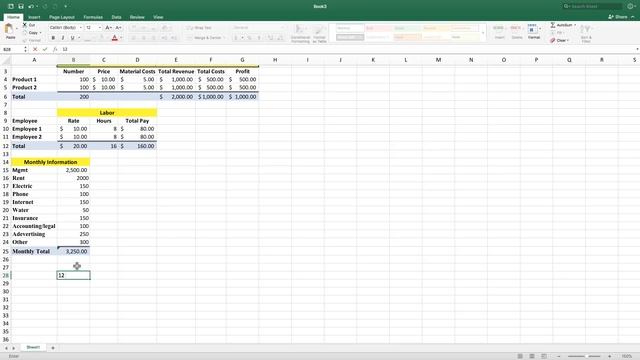Screen dimensions: 640x360
Task: Select the Sheet1 tab
Action: tap(33, 347)
